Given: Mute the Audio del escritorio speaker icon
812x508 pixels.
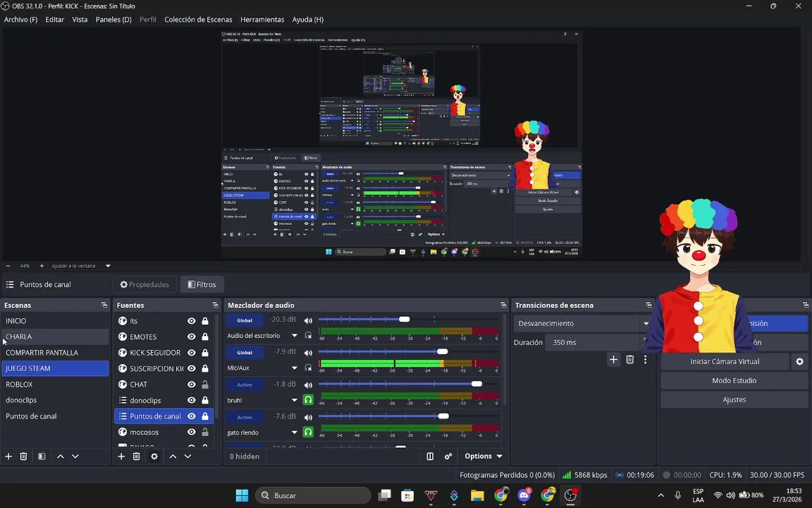Looking at the screenshot, I should 308,320.
